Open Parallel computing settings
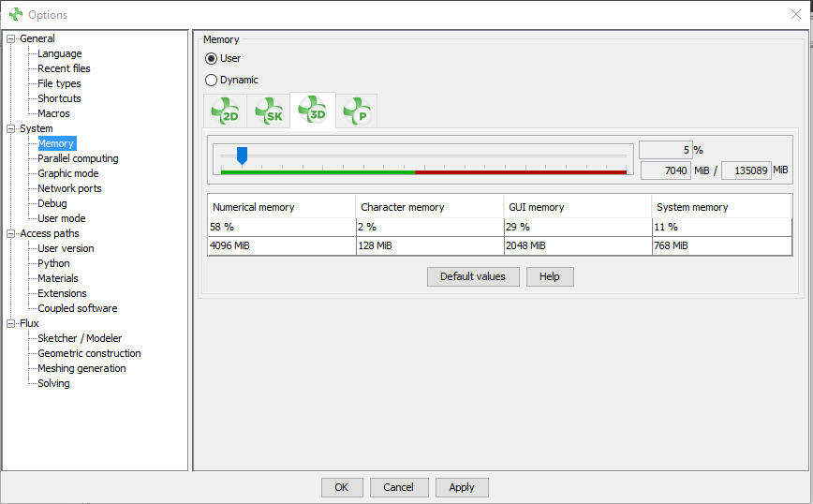Screen dimensions: 813x504 click(x=78, y=158)
